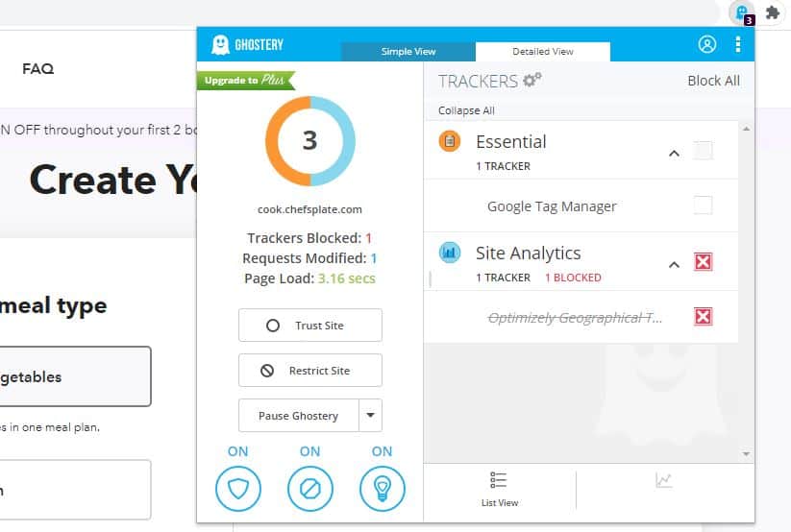Viewport: 791px width, 532px height.
Task: Open the browser Extensions puzzle icon
Action: (x=773, y=12)
